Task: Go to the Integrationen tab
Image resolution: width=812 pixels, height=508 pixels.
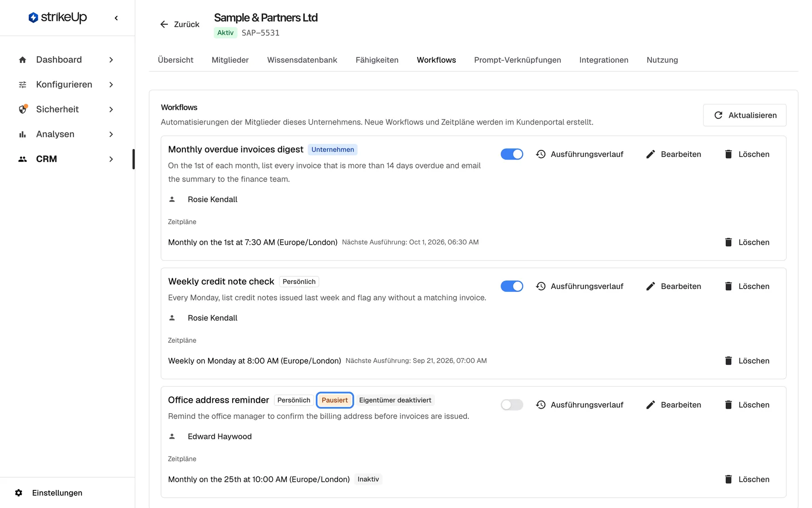Action: [604, 60]
